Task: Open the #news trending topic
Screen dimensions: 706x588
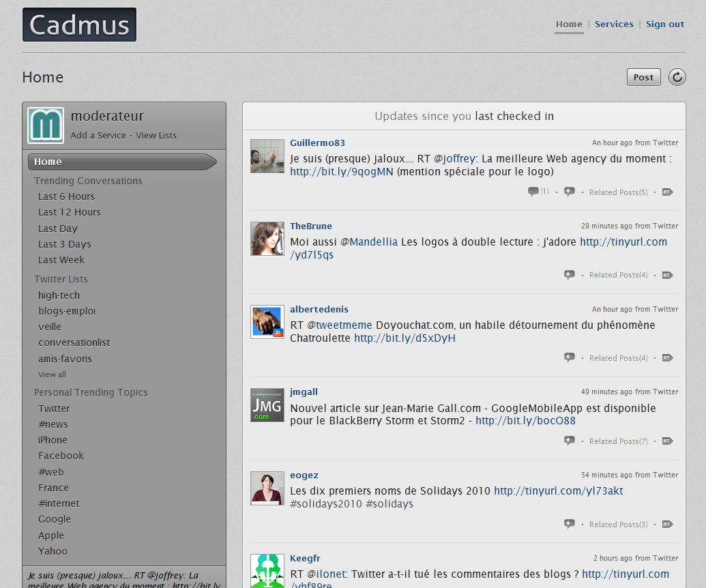Action: point(53,424)
